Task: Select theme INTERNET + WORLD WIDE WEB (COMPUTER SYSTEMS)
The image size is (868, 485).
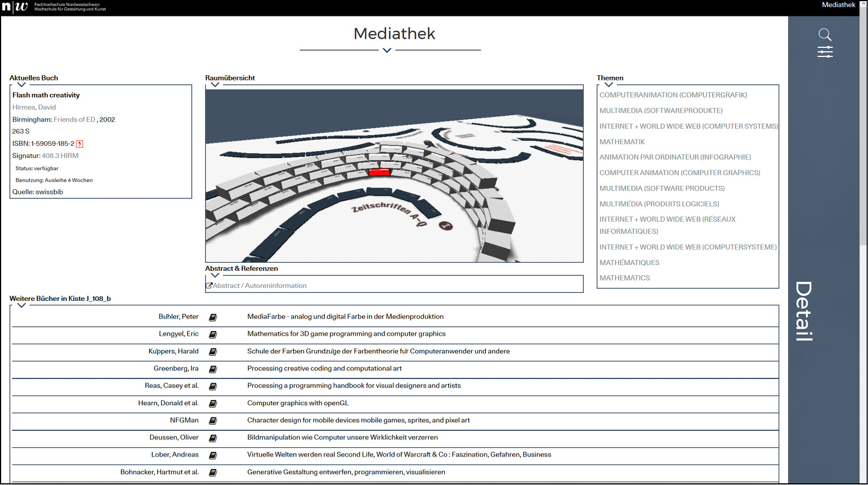Action: tap(689, 127)
